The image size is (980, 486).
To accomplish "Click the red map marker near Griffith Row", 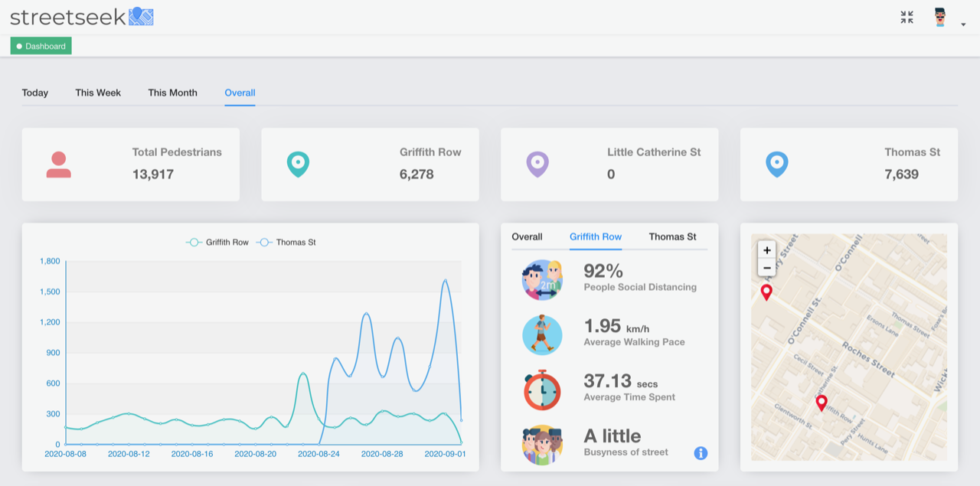I will (x=822, y=403).
